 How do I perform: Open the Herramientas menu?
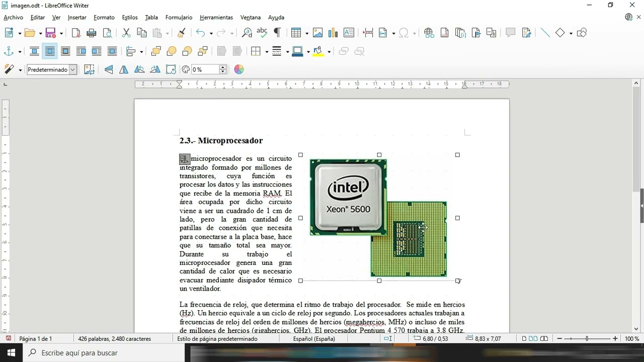point(216,17)
